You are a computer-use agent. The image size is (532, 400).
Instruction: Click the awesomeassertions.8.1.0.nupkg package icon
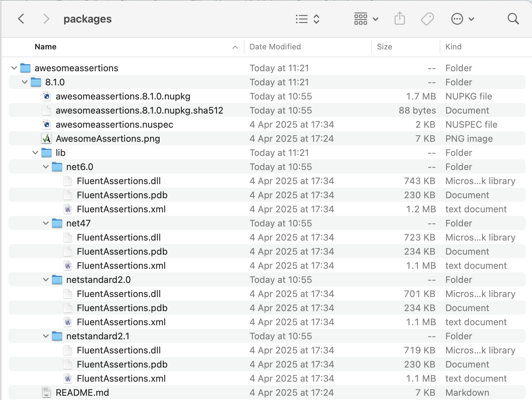tap(46, 96)
